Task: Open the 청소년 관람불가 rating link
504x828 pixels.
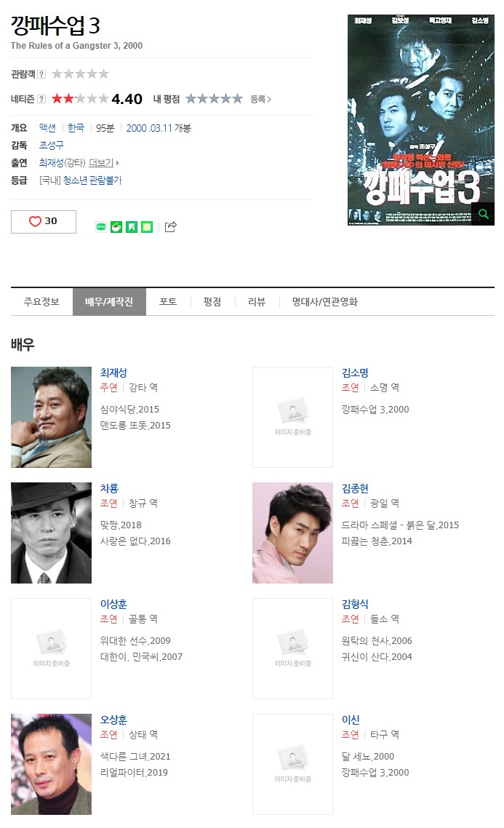Action: [92, 180]
